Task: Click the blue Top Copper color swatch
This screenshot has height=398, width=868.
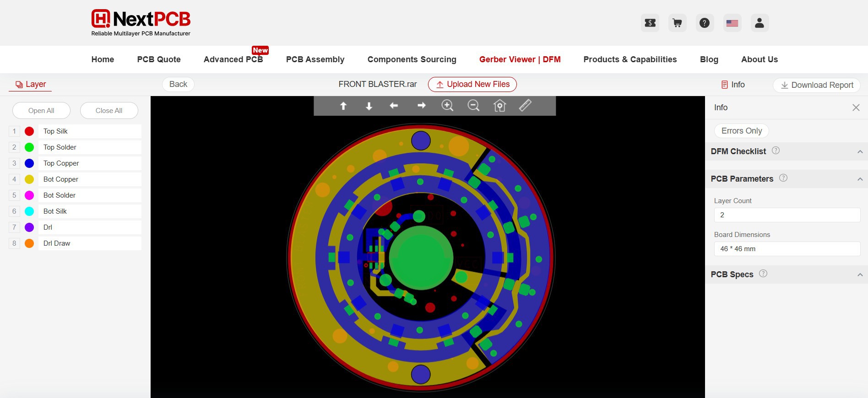Action: click(29, 163)
